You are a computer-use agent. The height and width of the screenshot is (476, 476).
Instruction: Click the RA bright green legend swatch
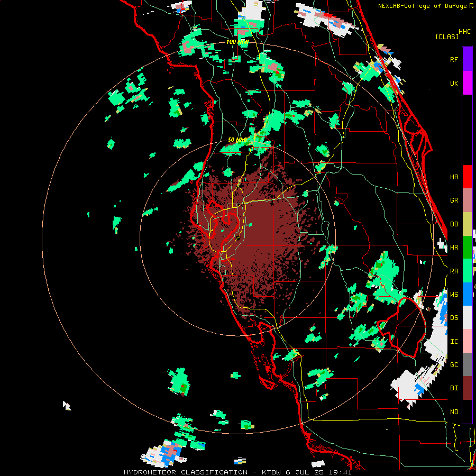pos(467,271)
